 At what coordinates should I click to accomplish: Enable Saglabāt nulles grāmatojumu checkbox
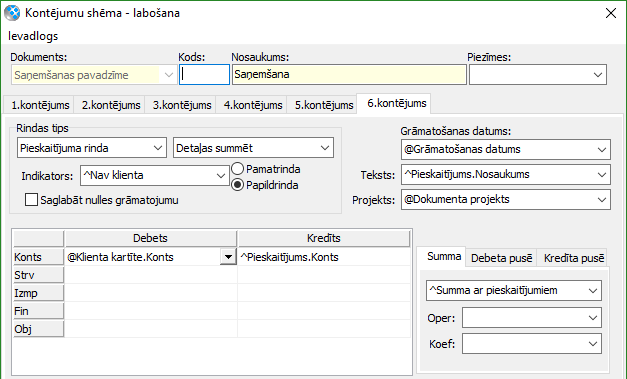pos(31,199)
